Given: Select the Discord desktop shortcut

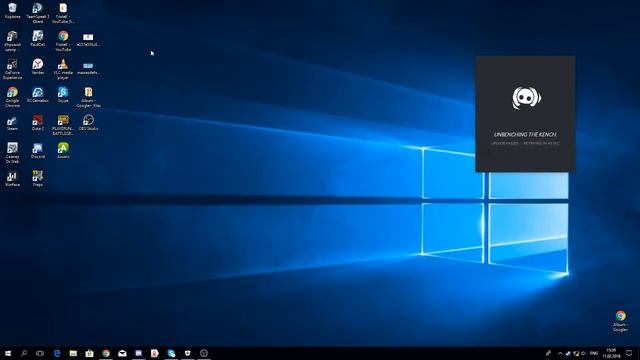Looking at the screenshot, I should click(38, 150).
